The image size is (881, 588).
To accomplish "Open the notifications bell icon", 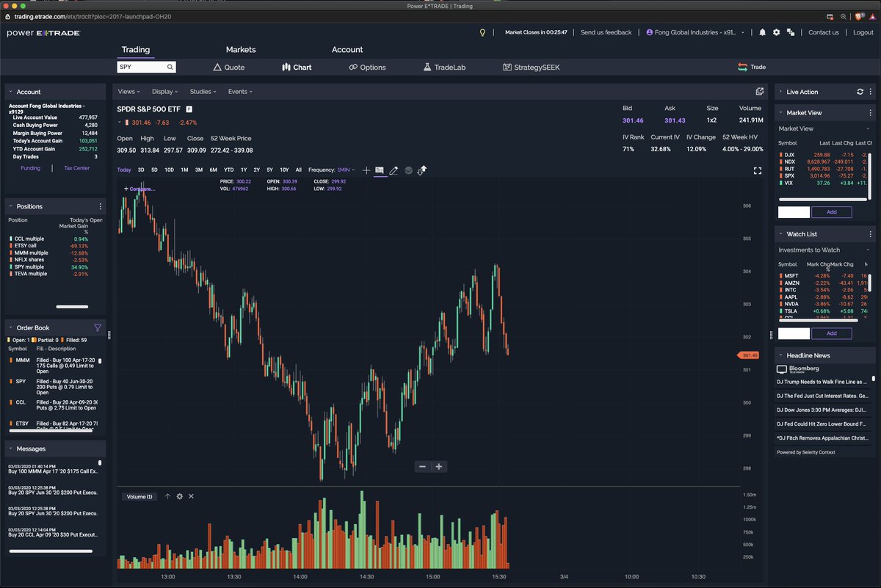I will coord(762,32).
